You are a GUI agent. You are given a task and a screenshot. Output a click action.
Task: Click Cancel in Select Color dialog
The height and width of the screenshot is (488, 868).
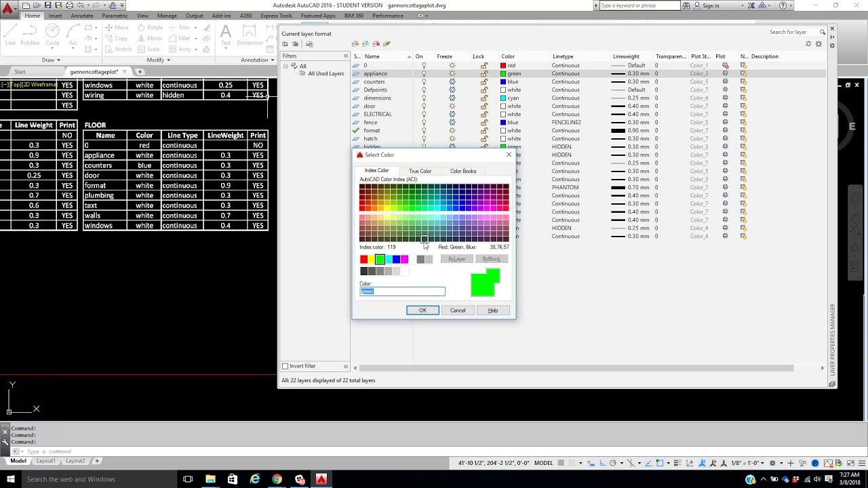tap(458, 310)
